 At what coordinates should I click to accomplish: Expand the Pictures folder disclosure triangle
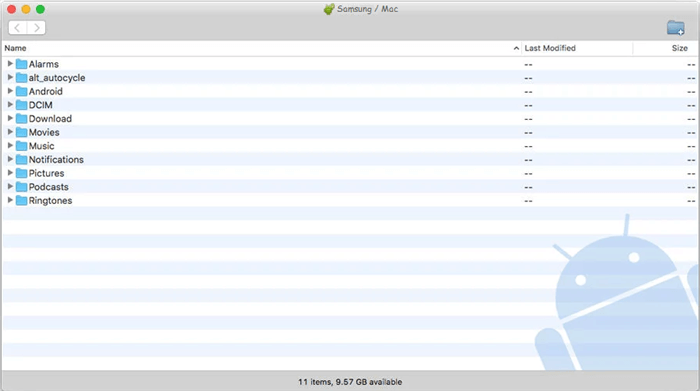click(x=10, y=173)
